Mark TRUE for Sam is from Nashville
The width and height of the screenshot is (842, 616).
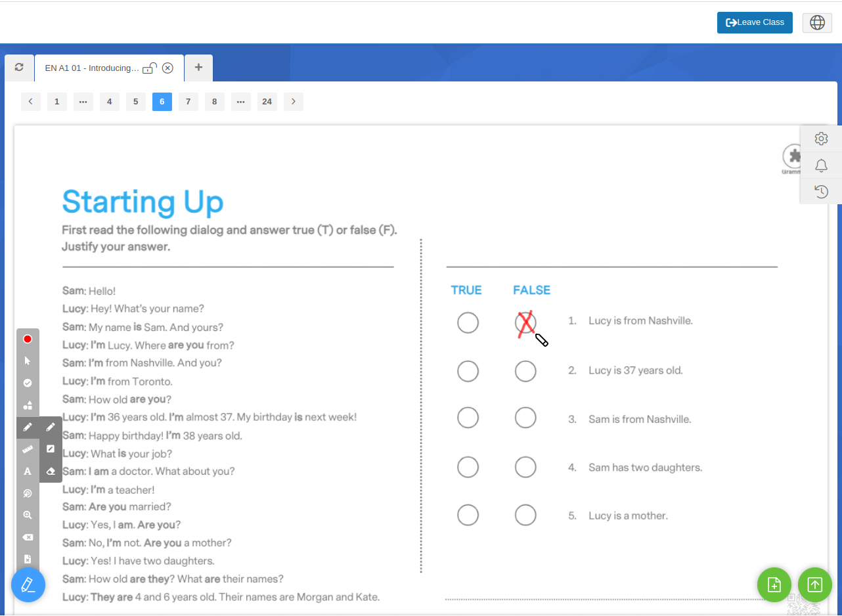pyautogui.click(x=468, y=417)
